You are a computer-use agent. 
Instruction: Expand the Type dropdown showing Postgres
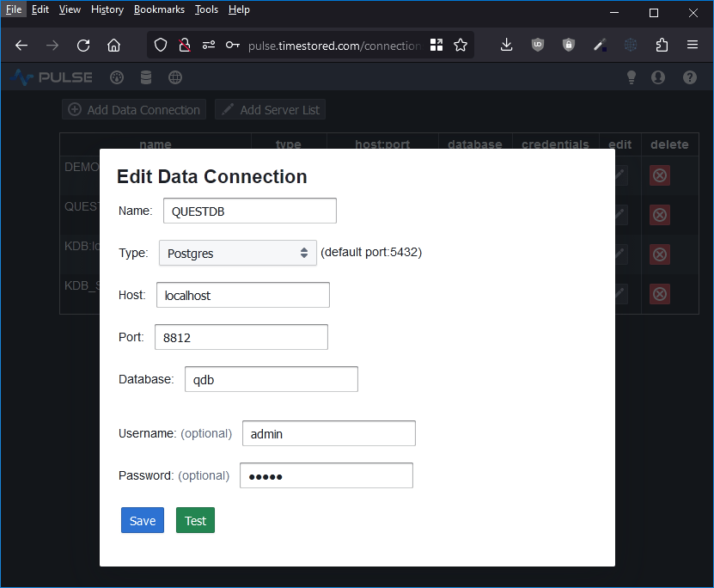(238, 253)
